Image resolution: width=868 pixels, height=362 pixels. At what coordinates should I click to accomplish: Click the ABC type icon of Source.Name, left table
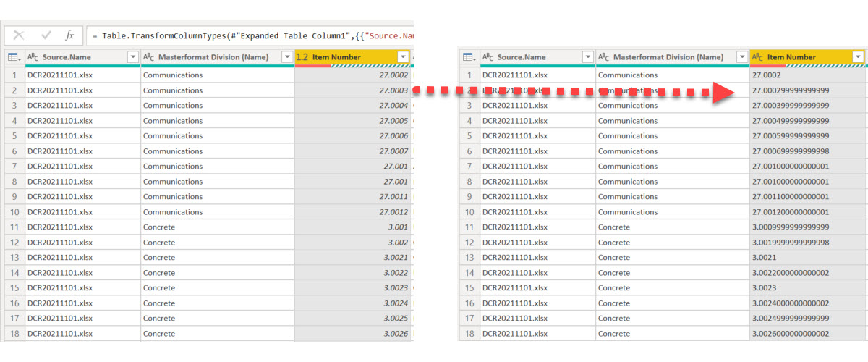33,57
